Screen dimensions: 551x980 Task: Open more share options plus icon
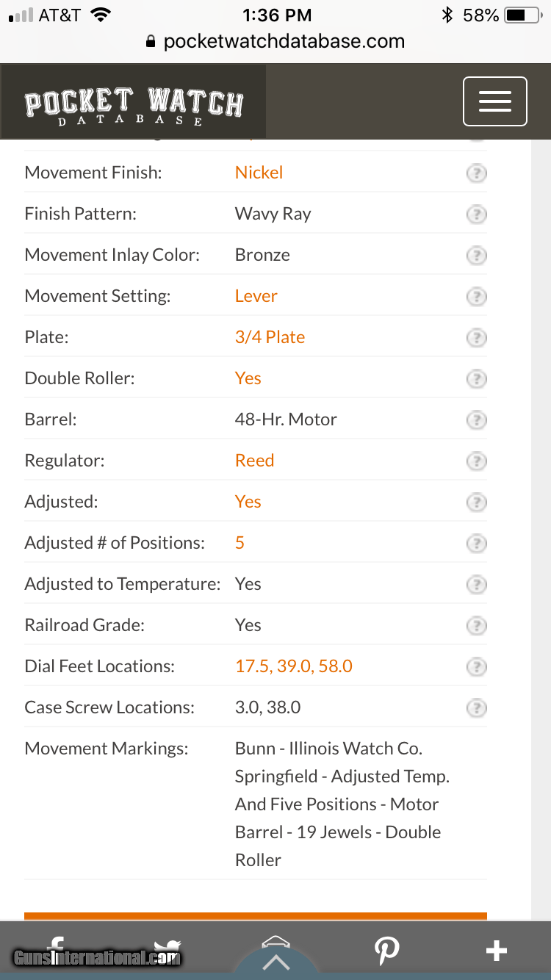pyautogui.click(x=497, y=951)
